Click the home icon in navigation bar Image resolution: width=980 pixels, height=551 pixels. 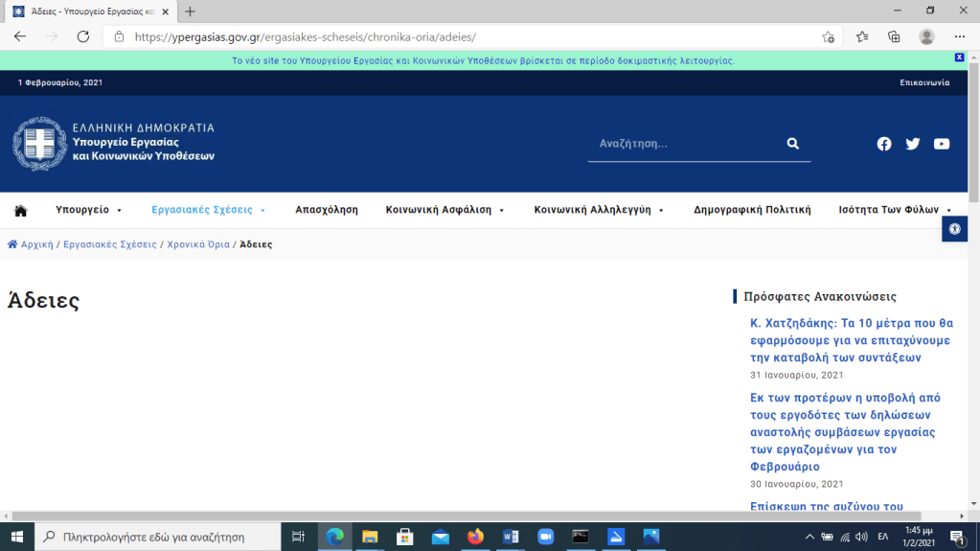point(20,210)
